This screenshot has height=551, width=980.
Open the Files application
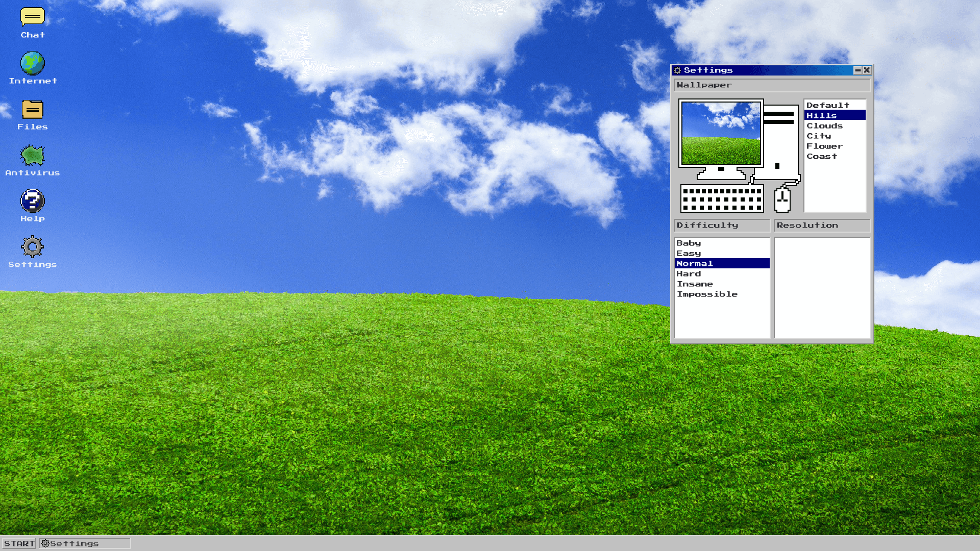32,109
